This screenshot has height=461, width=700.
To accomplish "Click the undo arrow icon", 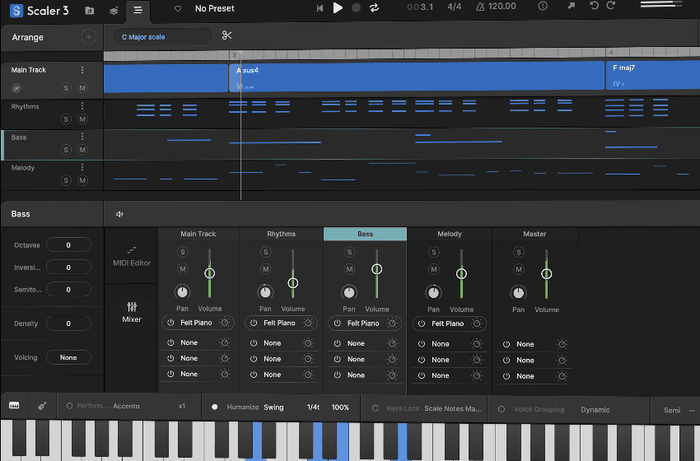I will [595, 7].
